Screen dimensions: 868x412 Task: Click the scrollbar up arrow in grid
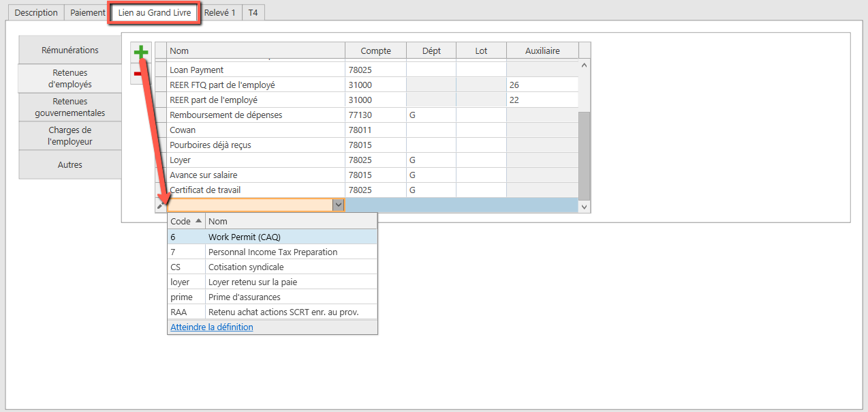click(x=585, y=65)
